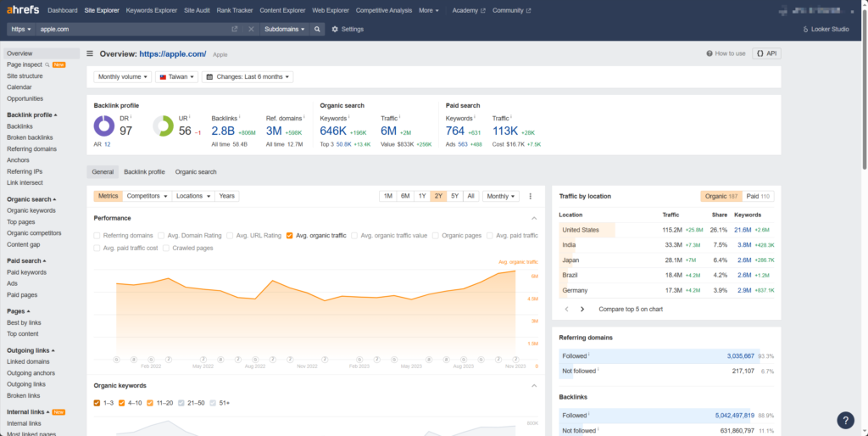Viewport: 868px width, 436px height.
Task: Collapse the Performance section
Action: [x=534, y=218]
